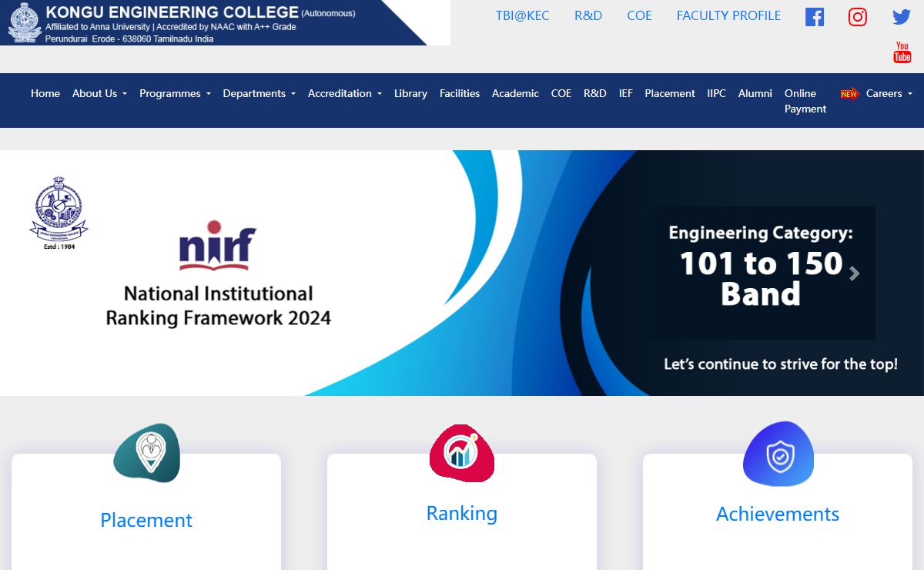Open the Facebook page icon
Viewport: 924px width, 570px height.
coord(815,17)
